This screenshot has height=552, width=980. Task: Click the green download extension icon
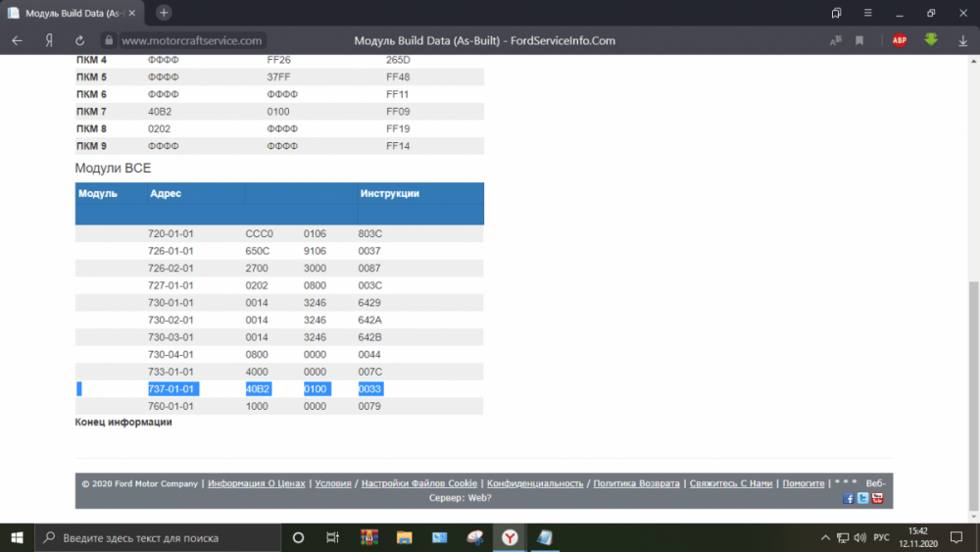tap(931, 40)
